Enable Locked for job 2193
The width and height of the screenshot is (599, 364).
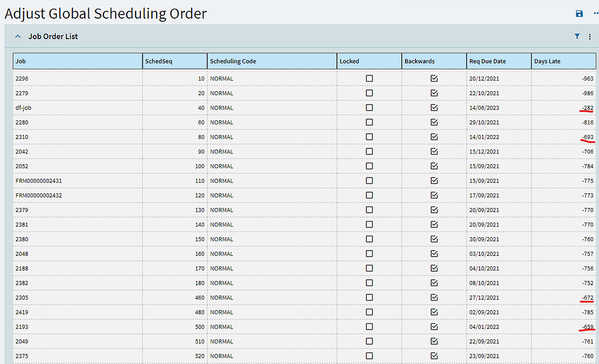369,327
